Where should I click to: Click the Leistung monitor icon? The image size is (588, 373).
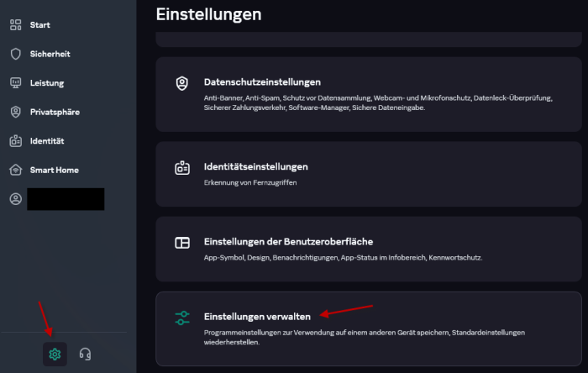coord(15,83)
